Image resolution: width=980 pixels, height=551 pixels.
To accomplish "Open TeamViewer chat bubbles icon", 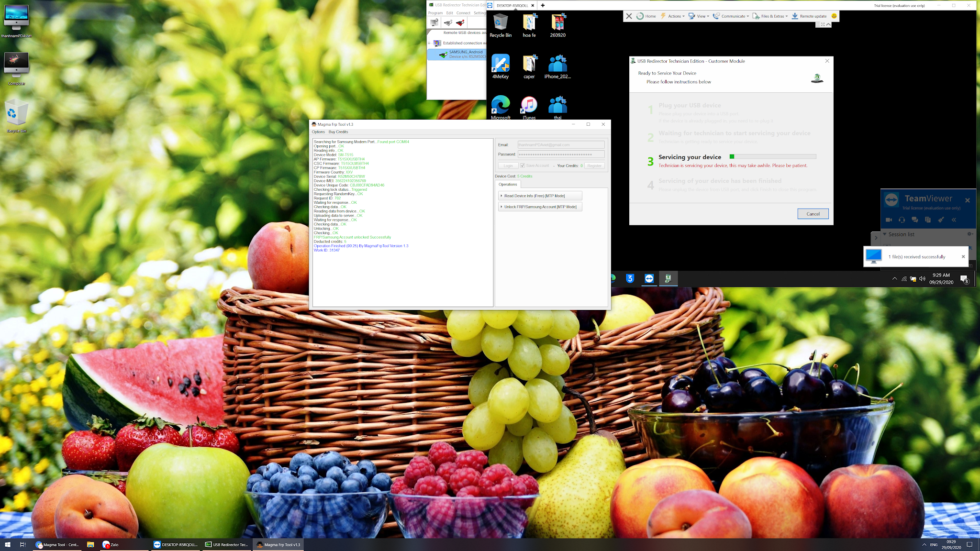I will click(x=914, y=220).
